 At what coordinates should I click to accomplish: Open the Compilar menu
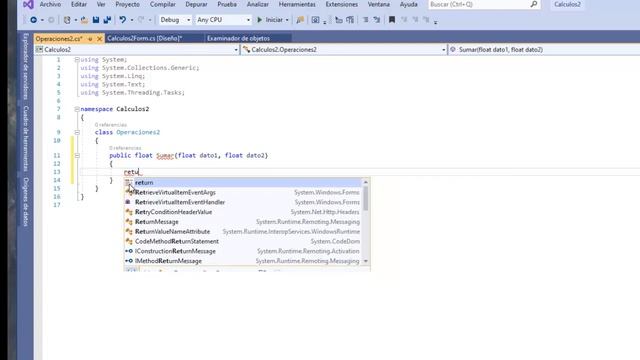pyautogui.click(x=162, y=4)
